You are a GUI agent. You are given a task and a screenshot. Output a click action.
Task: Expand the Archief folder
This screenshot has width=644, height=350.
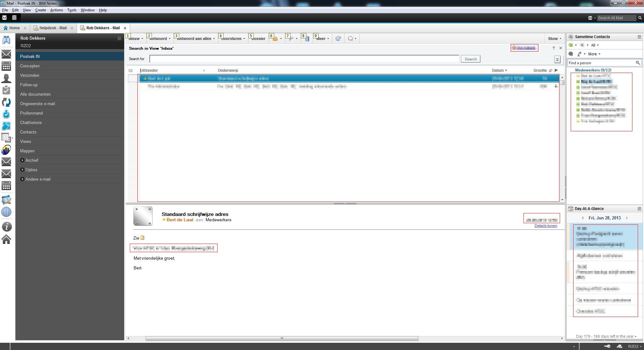[x=22, y=160]
